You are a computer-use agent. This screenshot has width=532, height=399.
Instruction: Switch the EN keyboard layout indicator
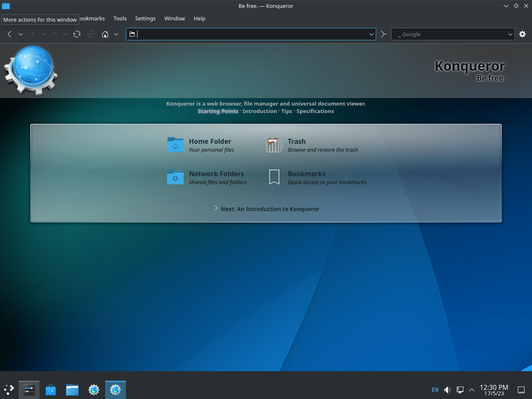[435, 390]
